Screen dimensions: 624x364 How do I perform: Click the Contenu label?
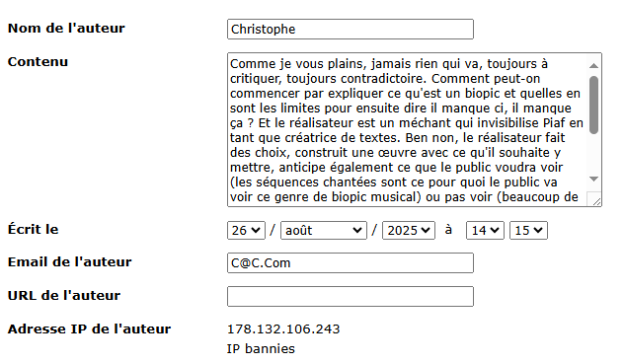tap(38, 62)
